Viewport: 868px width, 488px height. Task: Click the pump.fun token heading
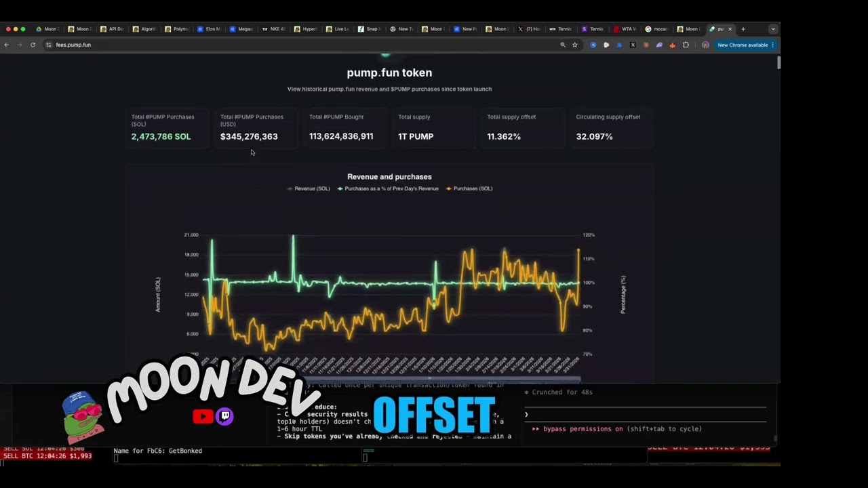tap(389, 73)
